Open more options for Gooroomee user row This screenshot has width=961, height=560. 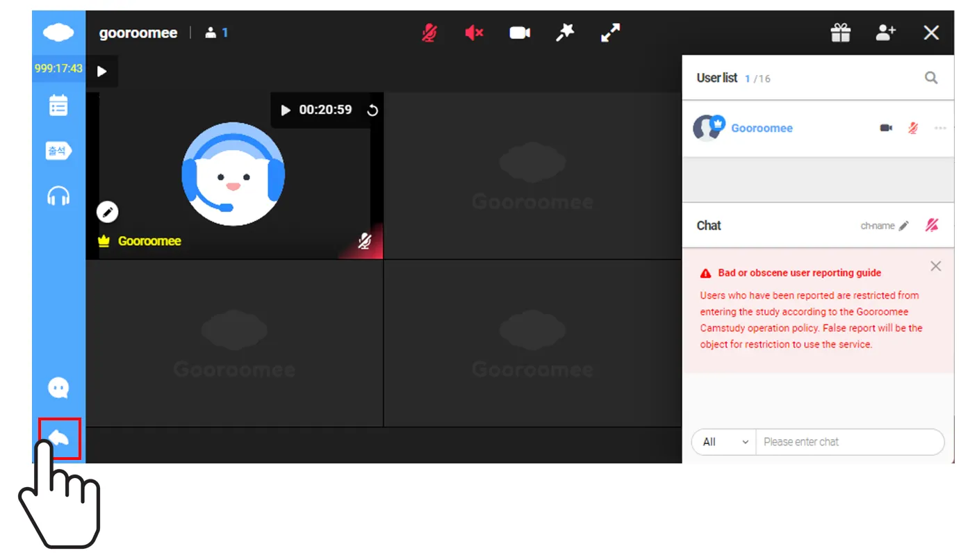940,128
